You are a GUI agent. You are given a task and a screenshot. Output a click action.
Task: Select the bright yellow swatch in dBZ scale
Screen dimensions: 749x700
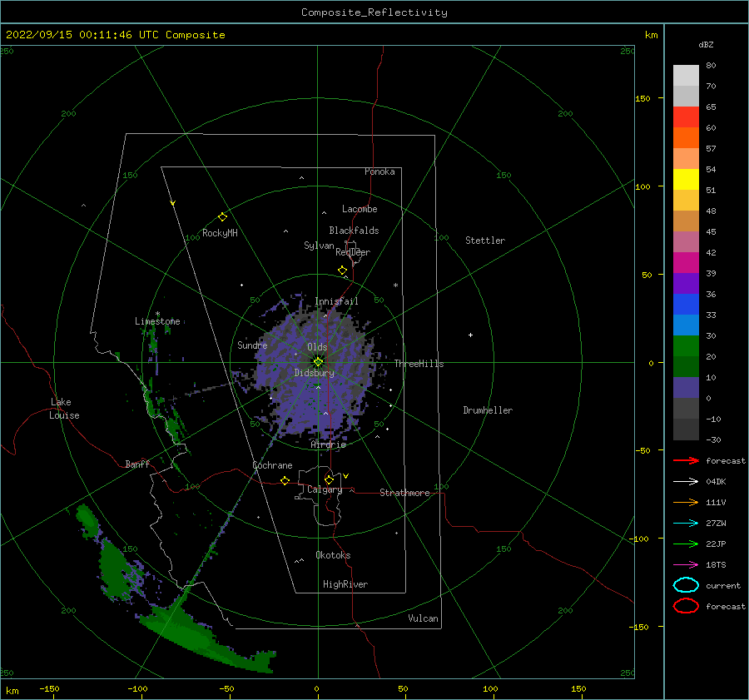point(686,180)
